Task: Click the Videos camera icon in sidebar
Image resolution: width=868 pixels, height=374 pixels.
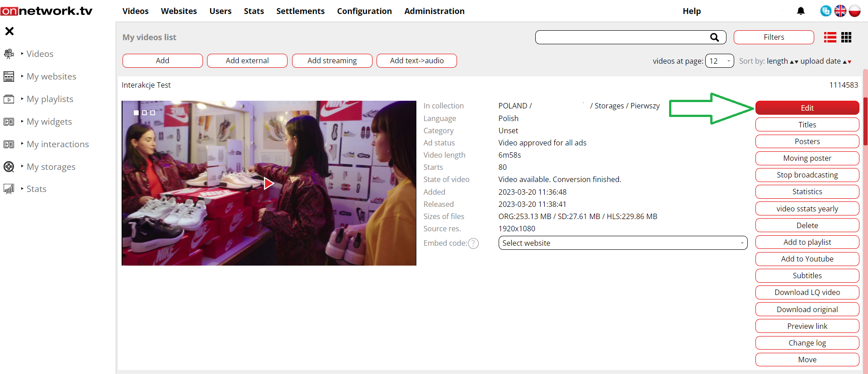Action: [x=9, y=54]
